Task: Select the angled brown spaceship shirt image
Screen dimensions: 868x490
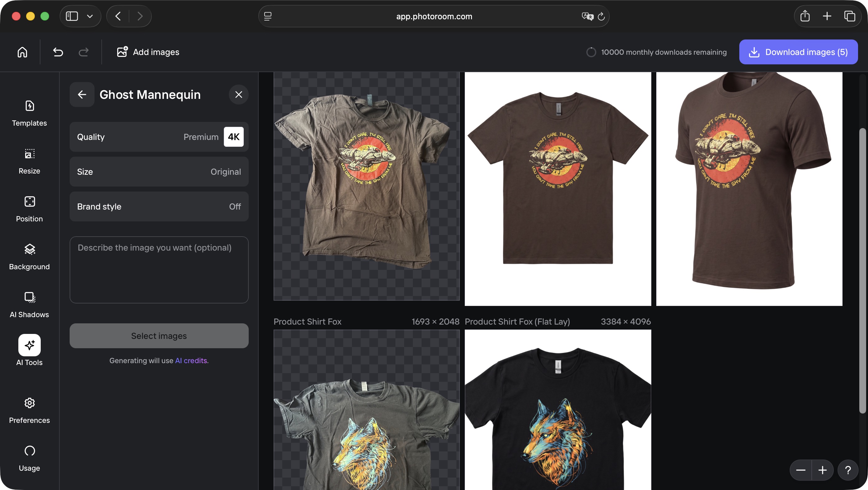Action: pos(749,189)
